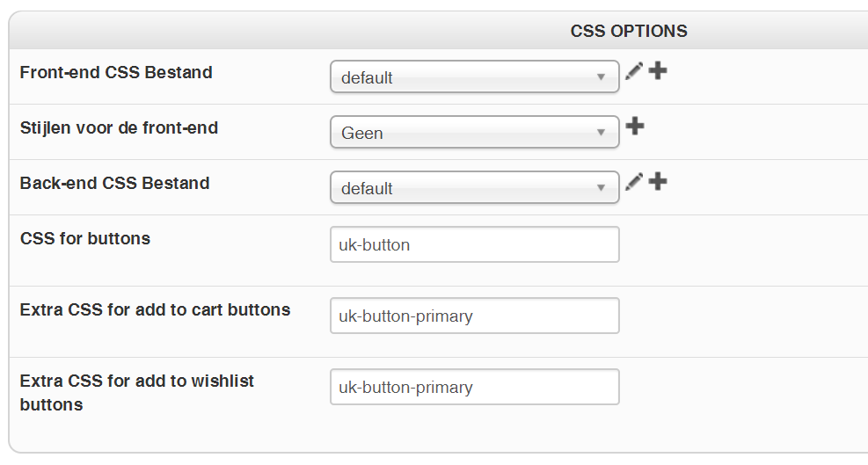Expand the Stijlen voor de front-end dropdown
This screenshot has width=868, height=465.
(x=474, y=133)
